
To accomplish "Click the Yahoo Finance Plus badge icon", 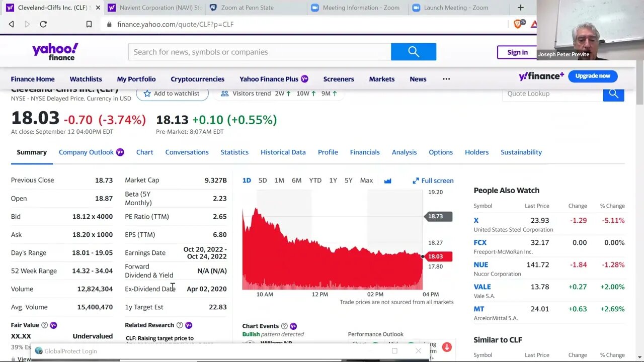I will click(304, 79).
